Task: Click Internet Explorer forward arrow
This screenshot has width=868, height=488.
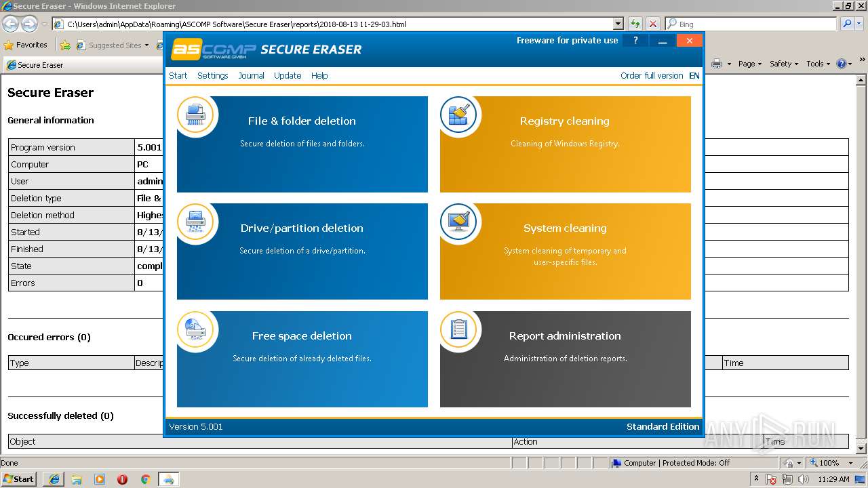Action: pos(29,24)
